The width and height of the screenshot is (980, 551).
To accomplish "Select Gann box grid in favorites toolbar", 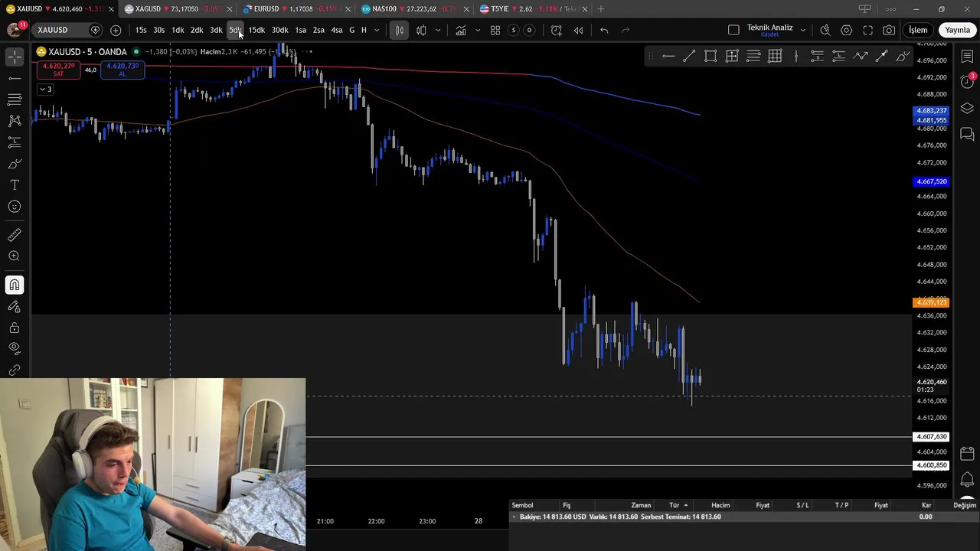I will pos(775,56).
